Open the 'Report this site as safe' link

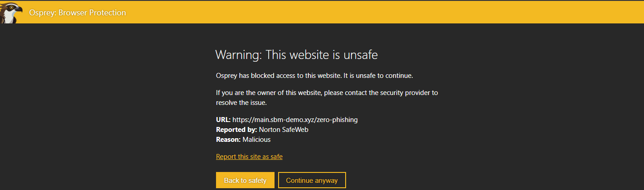click(x=249, y=157)
